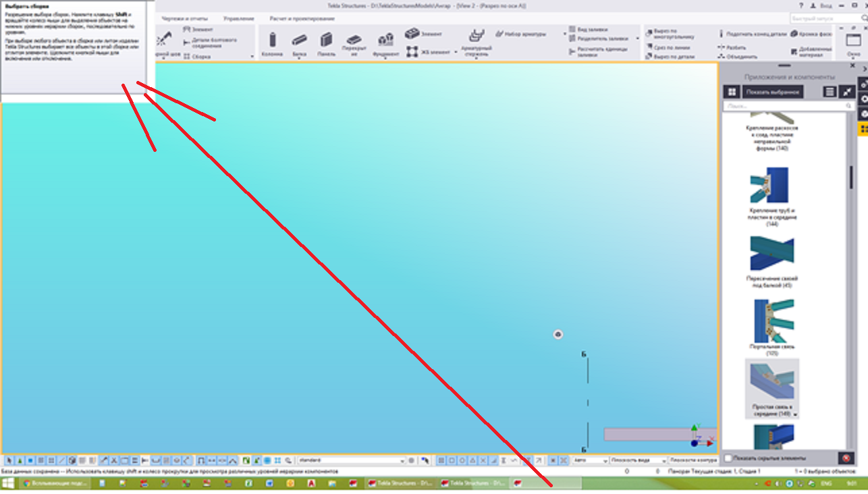Screen dimensions: 868x494
Task: Open the ЖБ элемент tool
Action: click(428, 51)
